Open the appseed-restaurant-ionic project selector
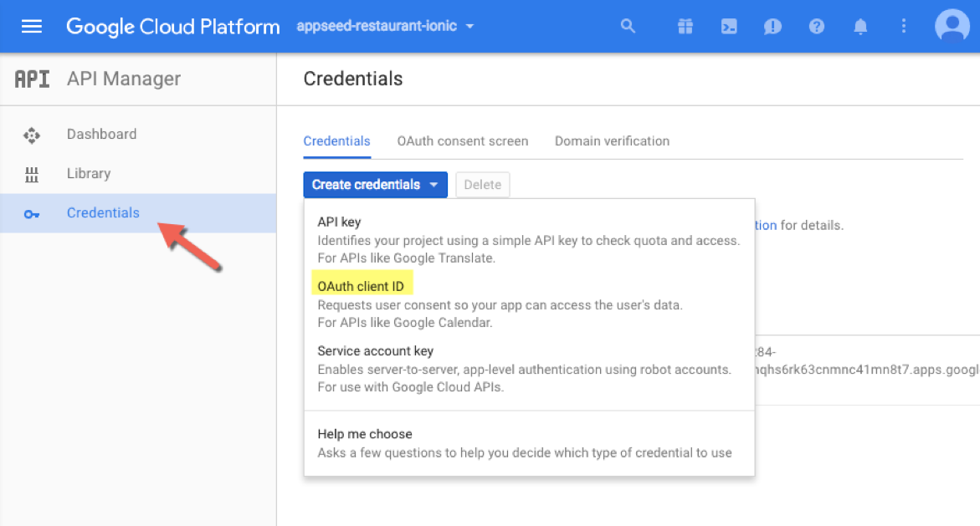Screen dimensions: 980x526 pos(384,26)
